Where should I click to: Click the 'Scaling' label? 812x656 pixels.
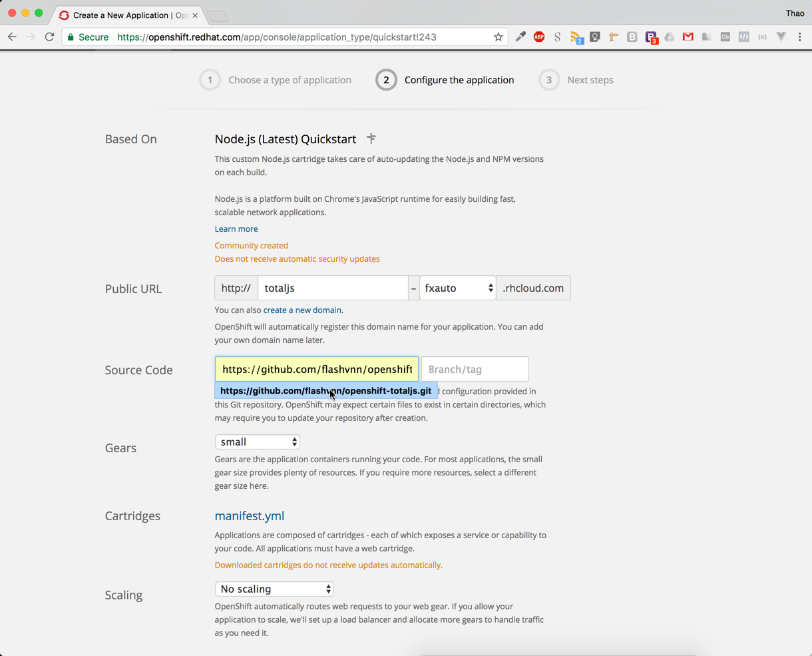[x=124, y=595]
